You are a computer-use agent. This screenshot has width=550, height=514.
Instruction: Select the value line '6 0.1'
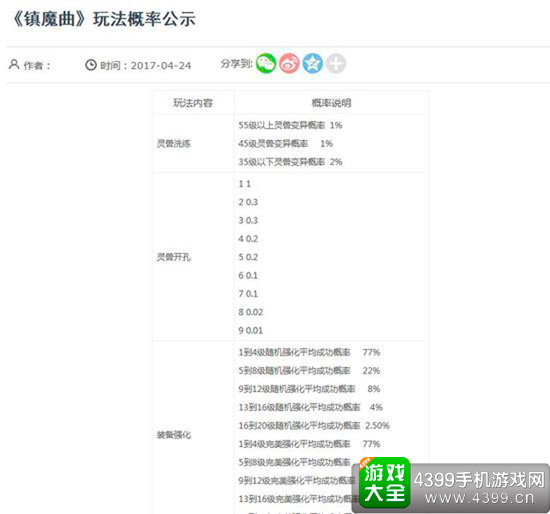248,275
